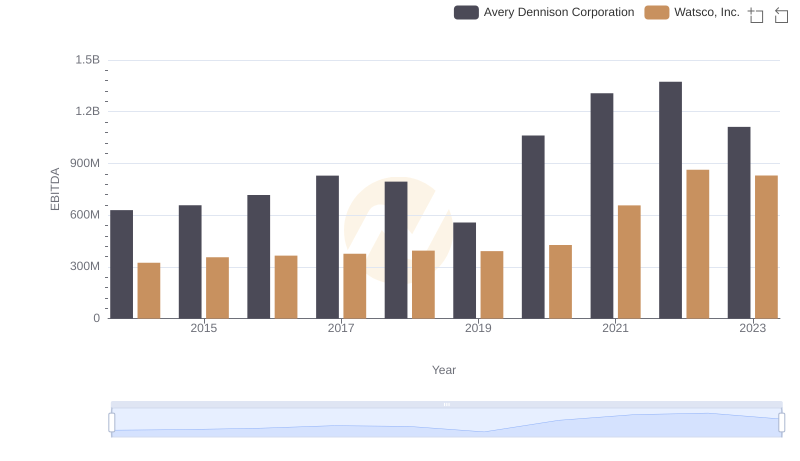Click the data zoom range preview area
This screenshot has height=461, width=800.
(446, 423)
